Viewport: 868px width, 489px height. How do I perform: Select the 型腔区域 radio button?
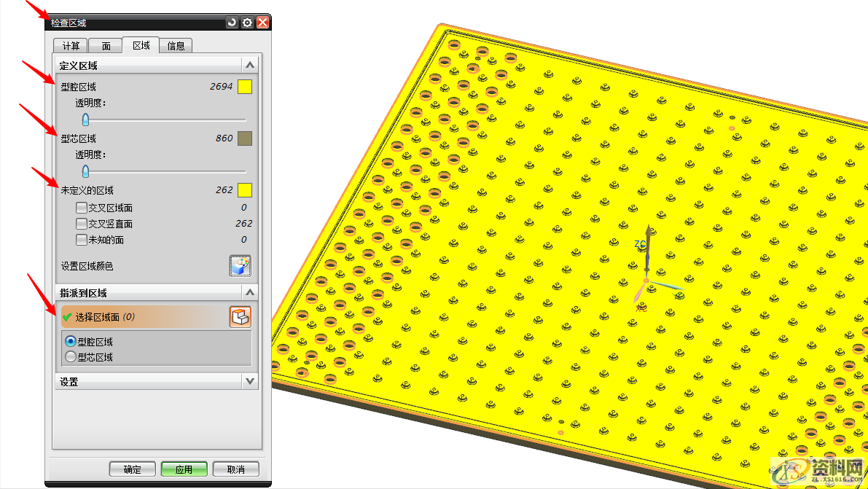(x=71, y=341)
